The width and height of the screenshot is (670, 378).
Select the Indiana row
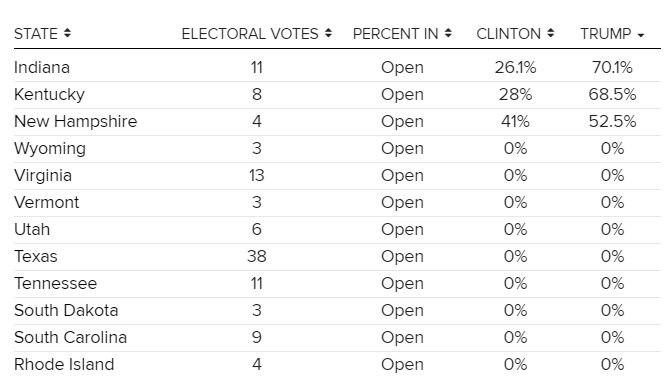pyautogui.click(x=337, y=68)
